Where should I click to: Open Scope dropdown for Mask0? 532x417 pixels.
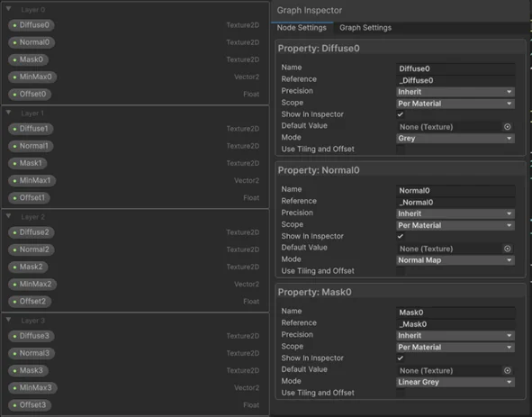(455, 348)
